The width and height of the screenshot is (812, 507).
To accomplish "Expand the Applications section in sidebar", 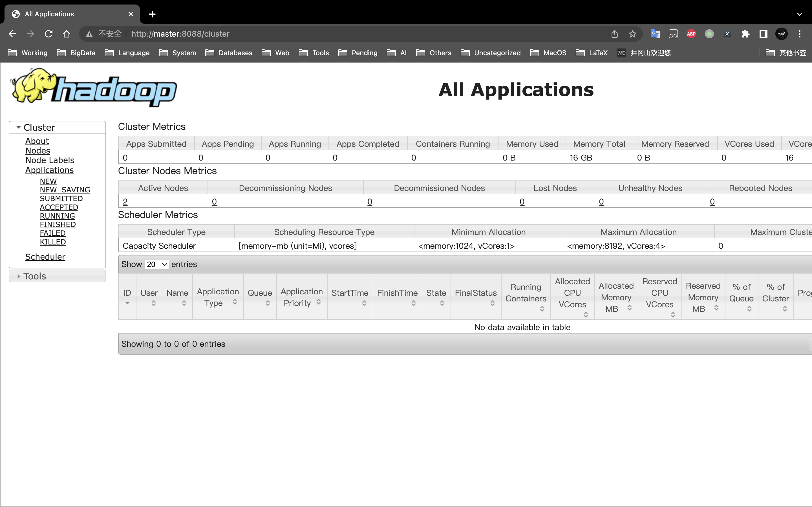I will tap(49, 169).
